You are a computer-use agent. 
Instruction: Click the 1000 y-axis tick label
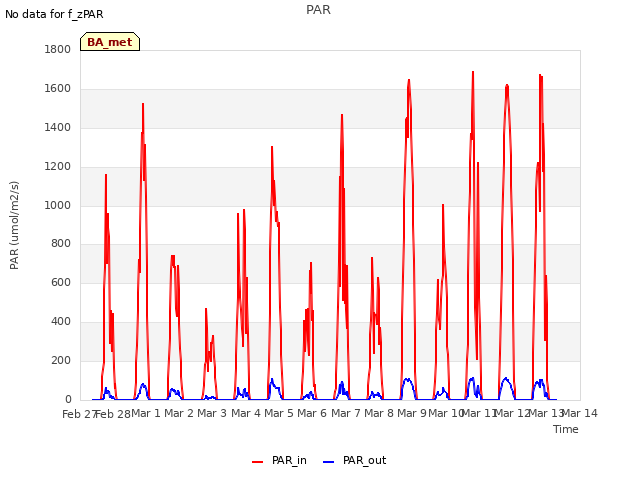(58, 205)
